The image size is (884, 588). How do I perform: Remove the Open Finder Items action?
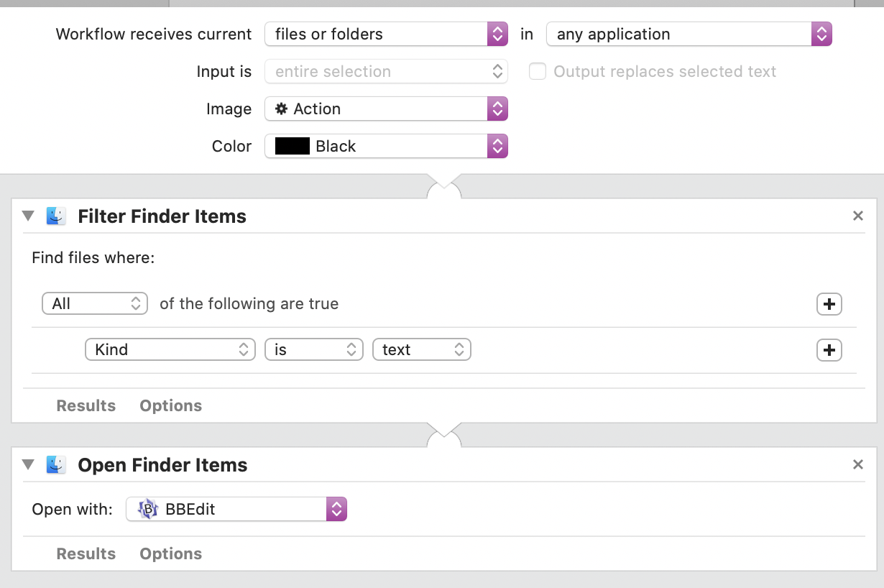[857, 464]
